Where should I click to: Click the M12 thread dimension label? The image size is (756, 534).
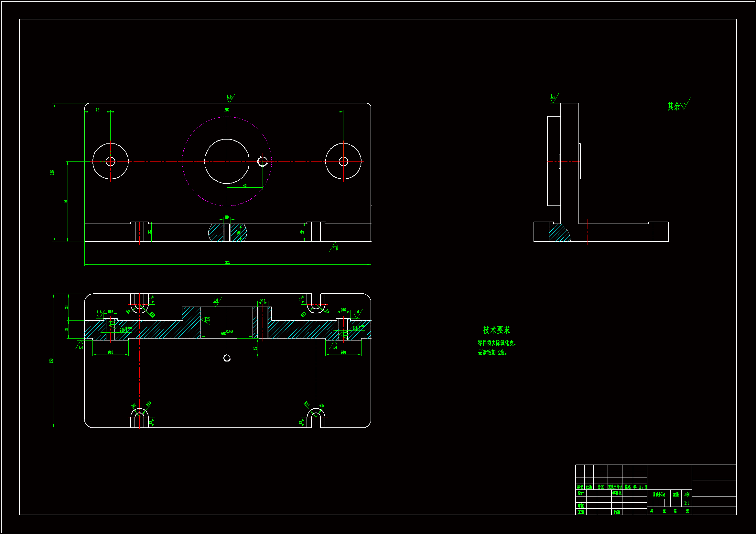coord(263,301)
